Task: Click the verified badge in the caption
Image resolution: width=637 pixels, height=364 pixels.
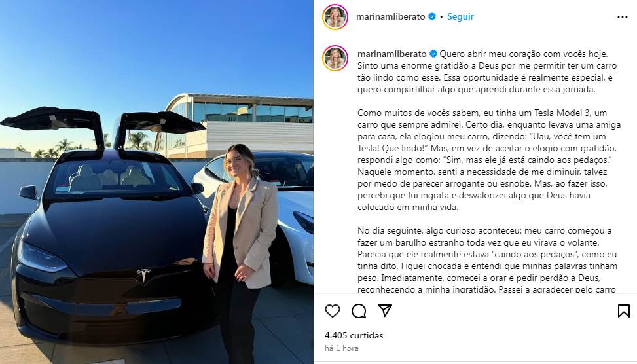Action: click(x=433, y=54)
